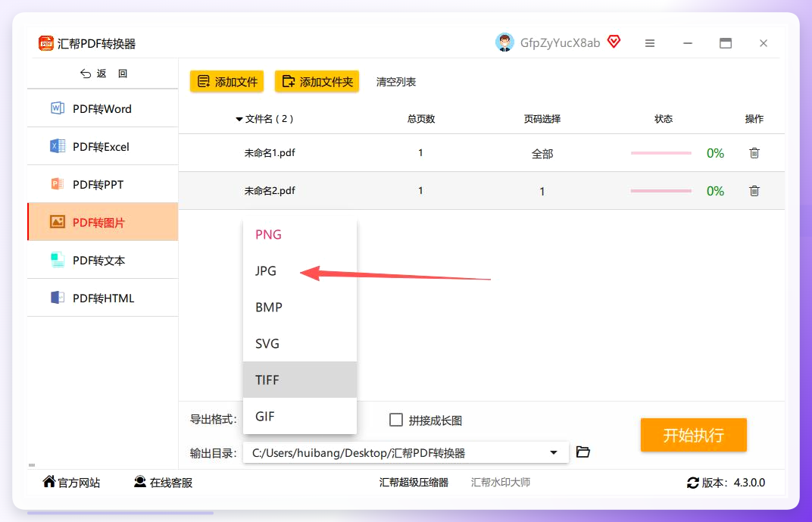Click the 返回 back arrow icon

tap(86, 73)
